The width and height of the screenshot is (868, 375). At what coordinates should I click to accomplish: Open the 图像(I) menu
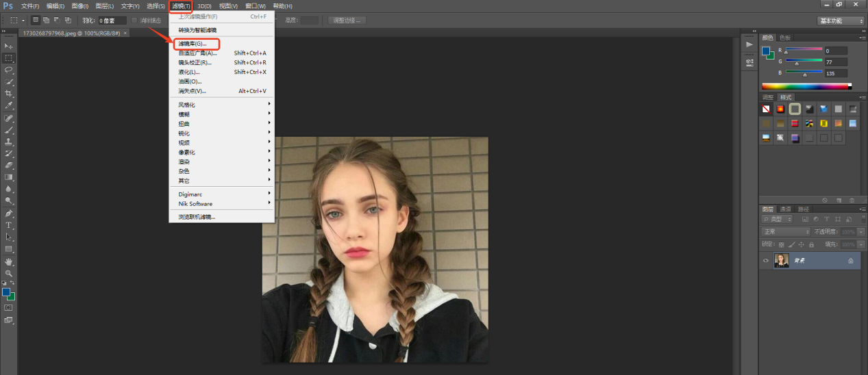pyautogui.click(x=80, y=5)
